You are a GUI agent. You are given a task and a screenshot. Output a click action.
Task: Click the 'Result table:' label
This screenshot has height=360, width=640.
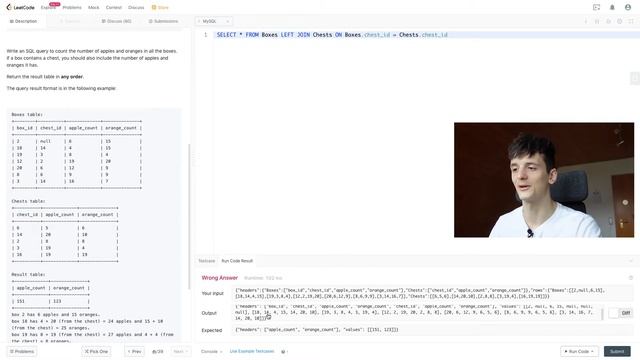tap(28, 275)
